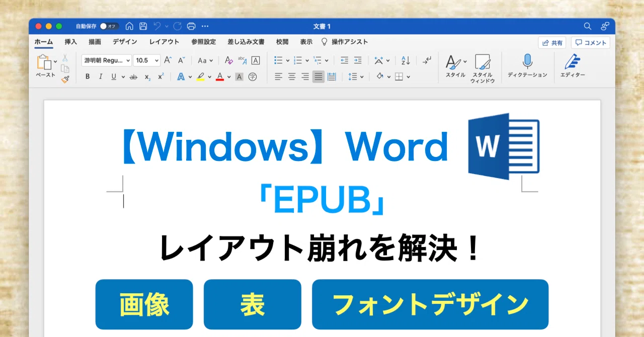
Task: Toggle justify alignment button
Action: point(318,76)
